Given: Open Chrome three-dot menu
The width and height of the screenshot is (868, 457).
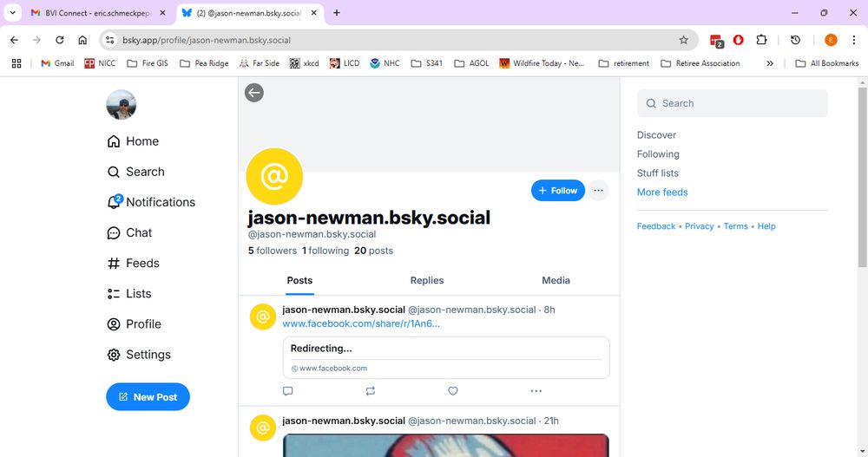Looking at the screenshot, I should click(x=854, y=40).
